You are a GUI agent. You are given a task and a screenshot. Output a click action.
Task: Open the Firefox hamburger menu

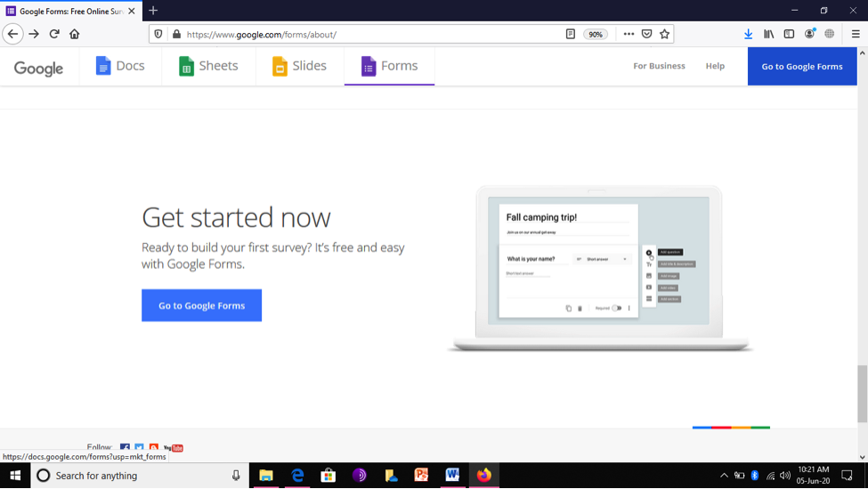pos(856,35)
